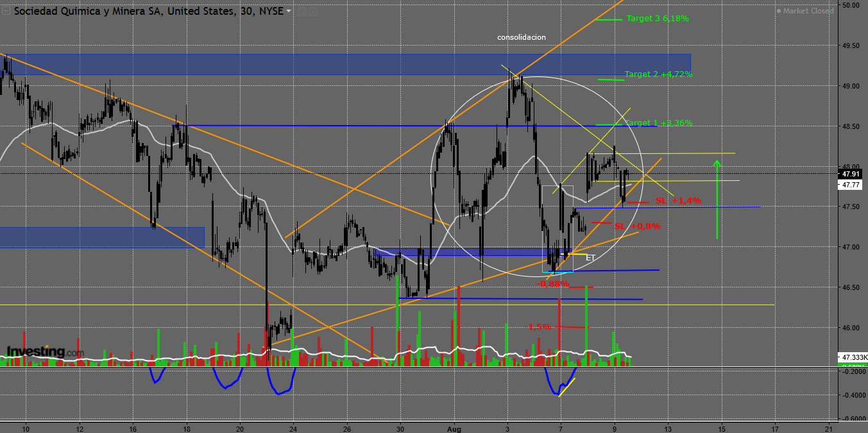Click the 16 date on the time axis
Image resolution: width=868 pixels, height=433 pixels.
coord(132,428)
